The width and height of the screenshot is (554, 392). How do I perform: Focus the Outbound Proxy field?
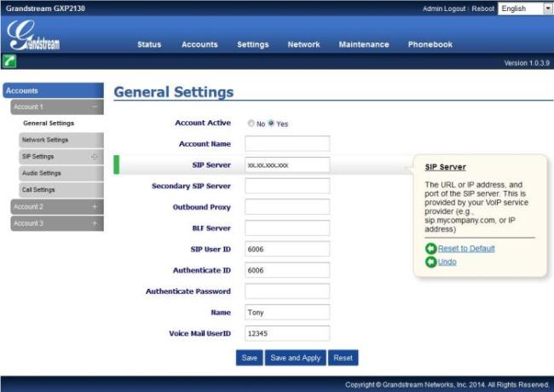point(287,207)
